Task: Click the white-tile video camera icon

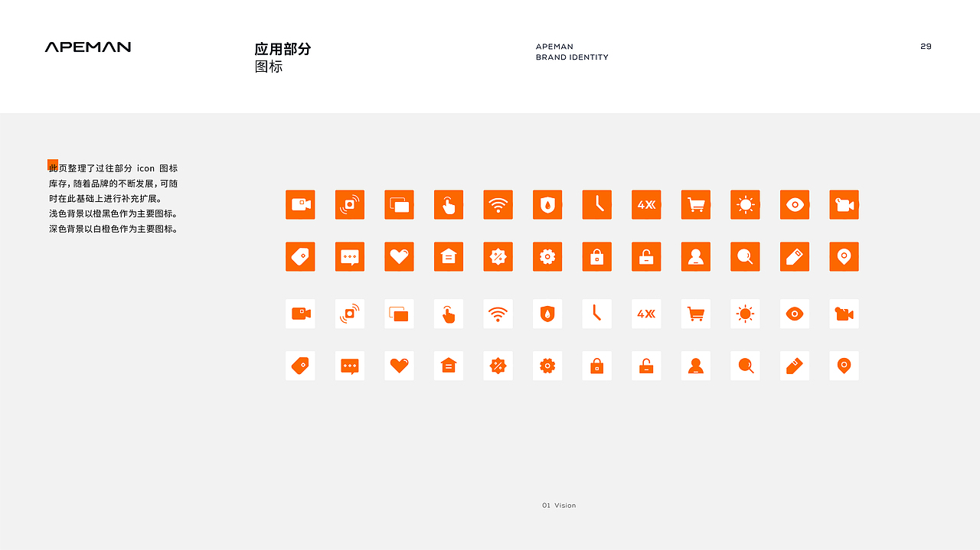Action: (x=300, y=314)
